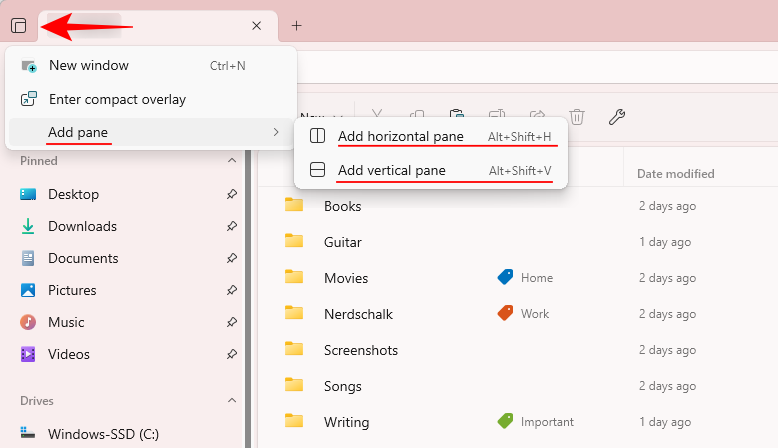This screenshot has width=778, height=448.
Task: Select the Nerdschalk folder row
Action: 358,314
